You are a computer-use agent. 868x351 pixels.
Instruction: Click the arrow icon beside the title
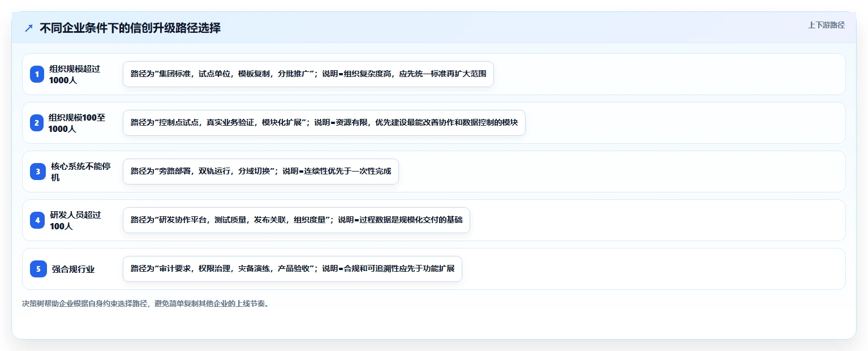click(29, 28)
